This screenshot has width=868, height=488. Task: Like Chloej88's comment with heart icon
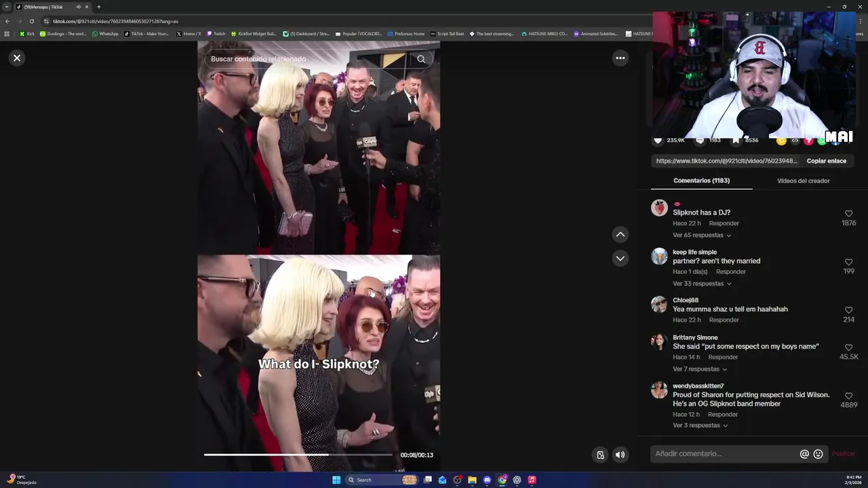click(x=848, y=310)
